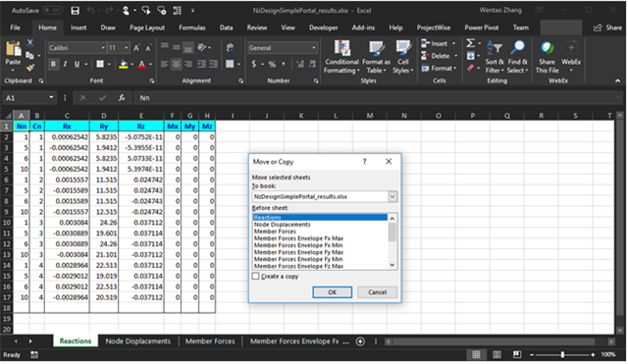Switch to Member Forces sheet tab
Screen dimensions: 628x364
(x=210, y=341)
